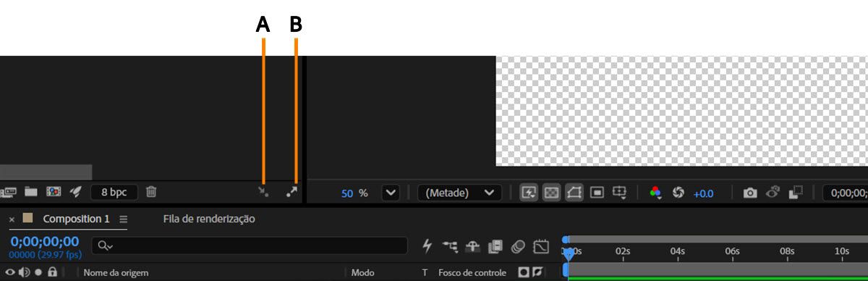This screenshot has width=868, height=281.
Task: Enable Frame Blending for the composition
Action: (495, 247)
